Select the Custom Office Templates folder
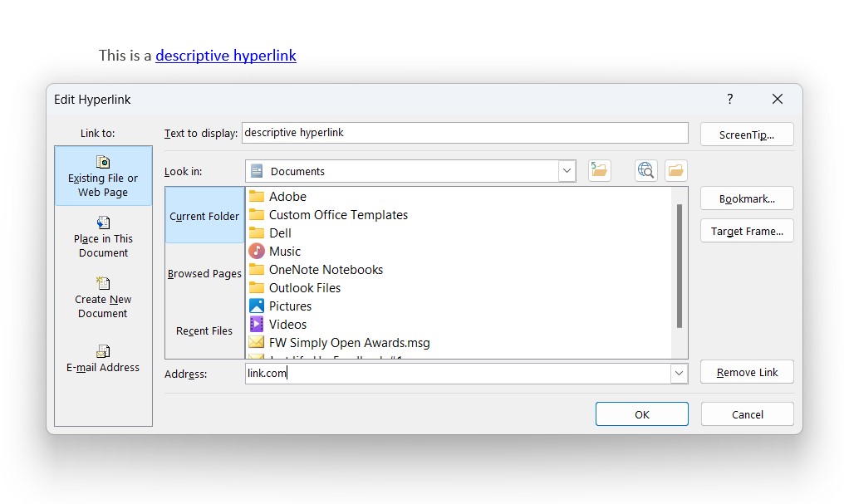The image size is (844, 504). 328,214
